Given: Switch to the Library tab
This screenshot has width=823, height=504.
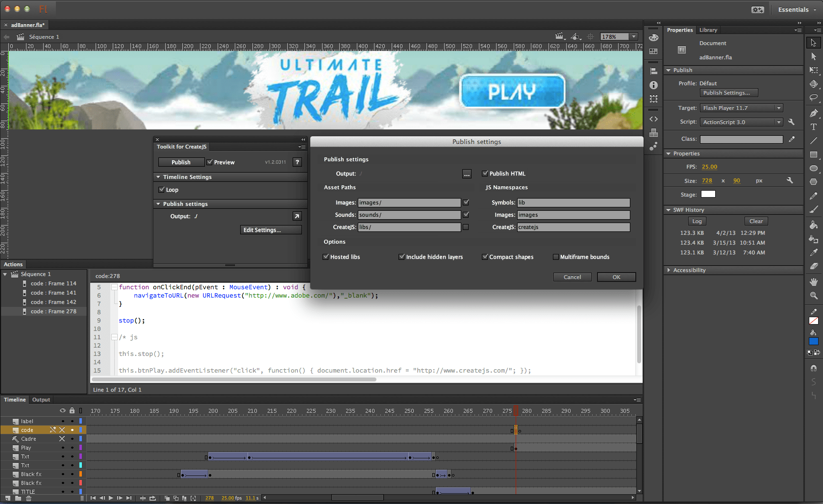Looking at the screenshot, I should [x=708, y=30].
